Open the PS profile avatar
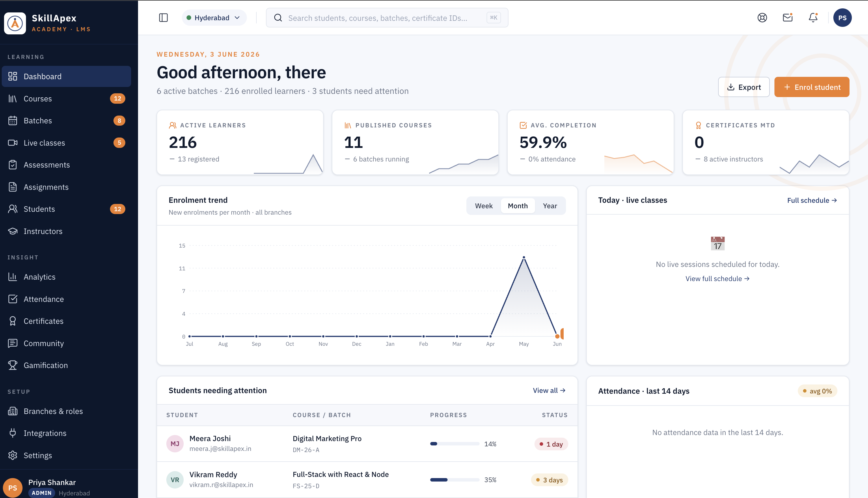 [x=842, y=18]
